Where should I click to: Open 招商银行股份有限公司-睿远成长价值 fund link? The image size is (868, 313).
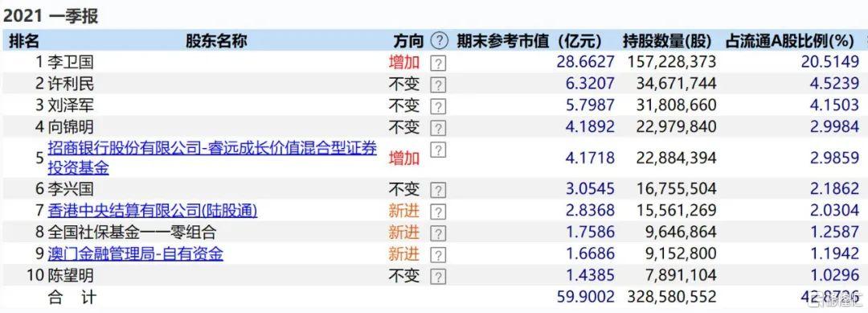coord(212,158)
